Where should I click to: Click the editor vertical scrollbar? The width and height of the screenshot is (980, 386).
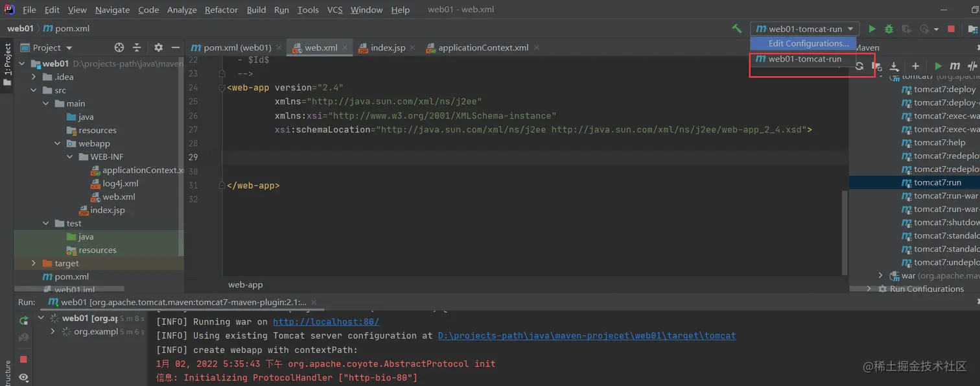click(845, 232)
